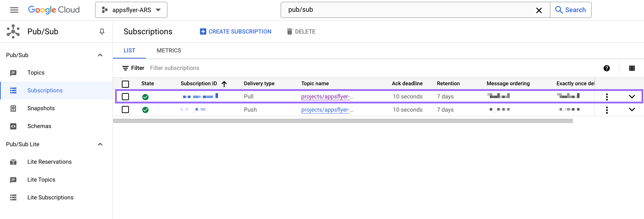Click Create Subscription button
Image resolution: width=644 pixels, height=219 pixels.
coord(236,32)
